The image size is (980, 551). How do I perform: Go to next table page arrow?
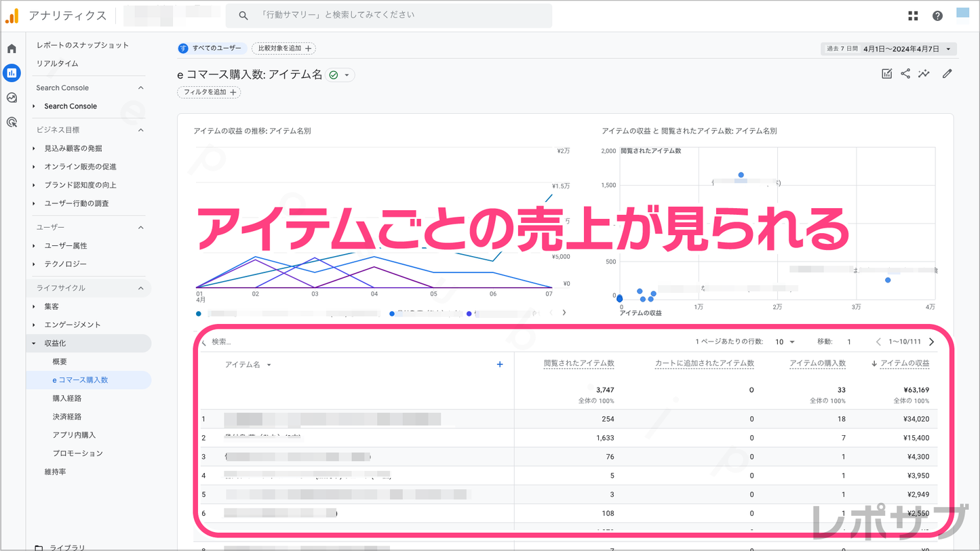(931, 342)
